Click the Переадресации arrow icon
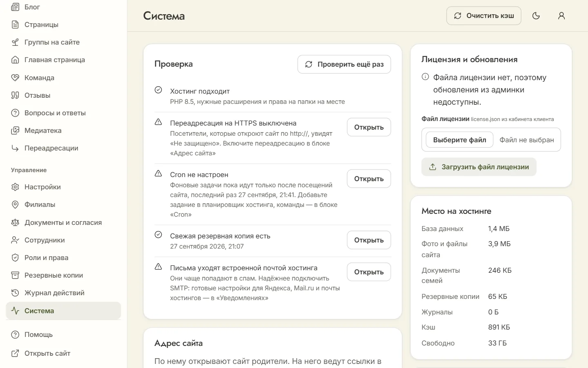The height and width of the screenshot is (368, 588). pyautogui.click(x=15, y=148)
